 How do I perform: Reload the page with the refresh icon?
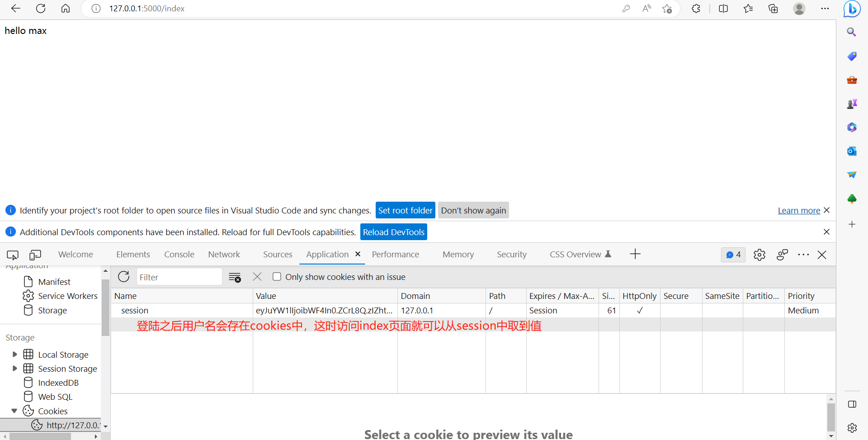click(x=41, y=9)
